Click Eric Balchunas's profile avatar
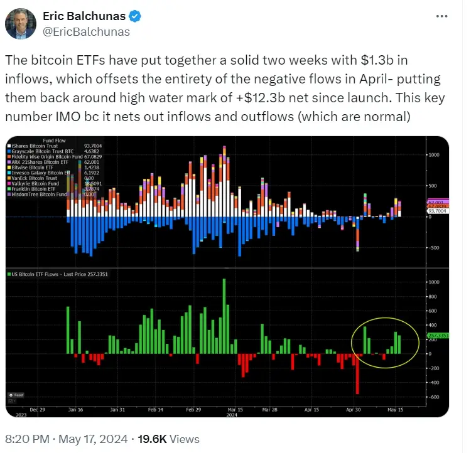The image size is (476, 453). [x=19, y=23]
